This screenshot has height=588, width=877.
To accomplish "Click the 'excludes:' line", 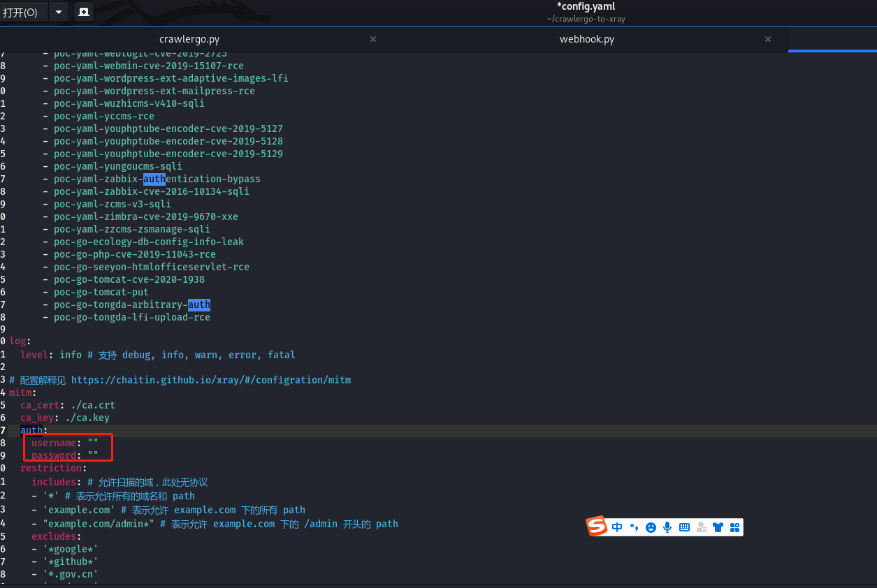I will pyautogui.click(x=57, y=536).
